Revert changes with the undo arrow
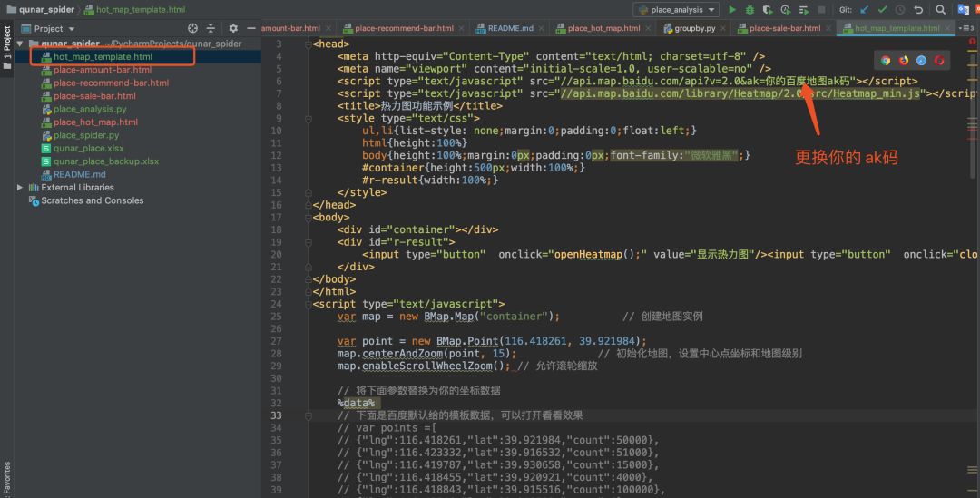Screen dimensions: 980x498 (918, 10)
